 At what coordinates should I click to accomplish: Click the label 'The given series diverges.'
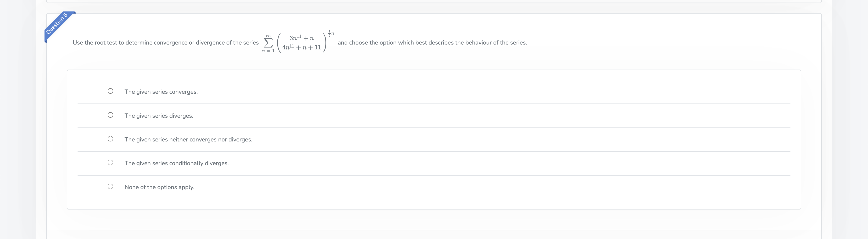point(158,115)
